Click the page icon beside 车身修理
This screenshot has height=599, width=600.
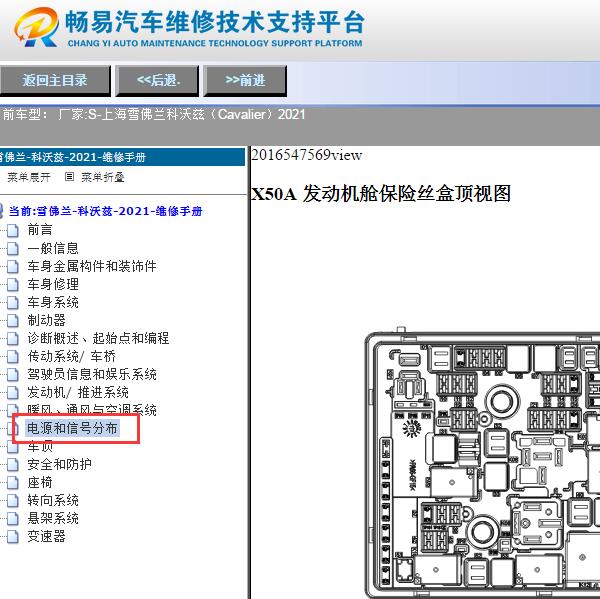pyautogui.click(x=13, y=284)
